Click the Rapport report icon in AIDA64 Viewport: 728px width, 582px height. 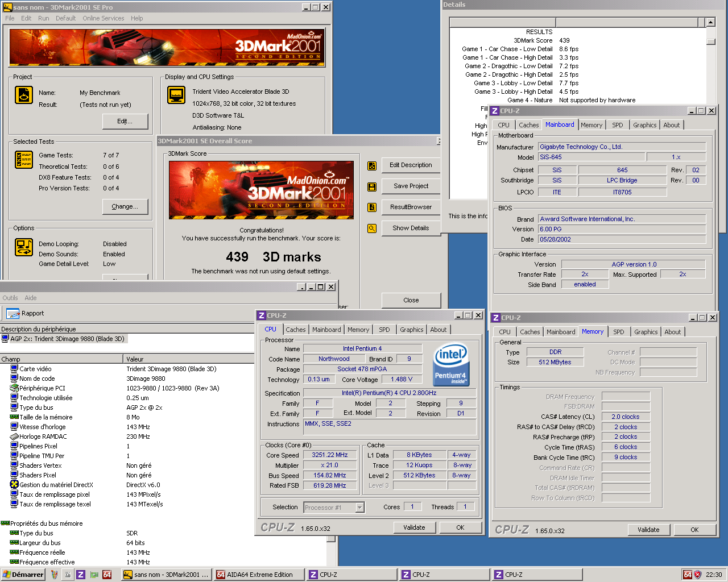tap(13, 313)
